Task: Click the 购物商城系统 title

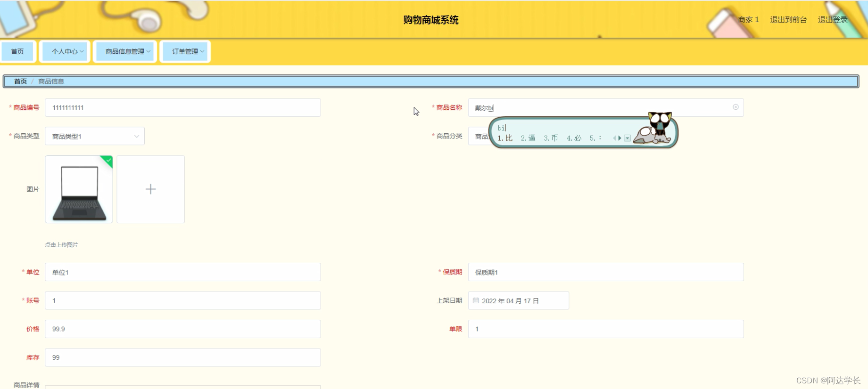Action: click(x=431, y=20)
